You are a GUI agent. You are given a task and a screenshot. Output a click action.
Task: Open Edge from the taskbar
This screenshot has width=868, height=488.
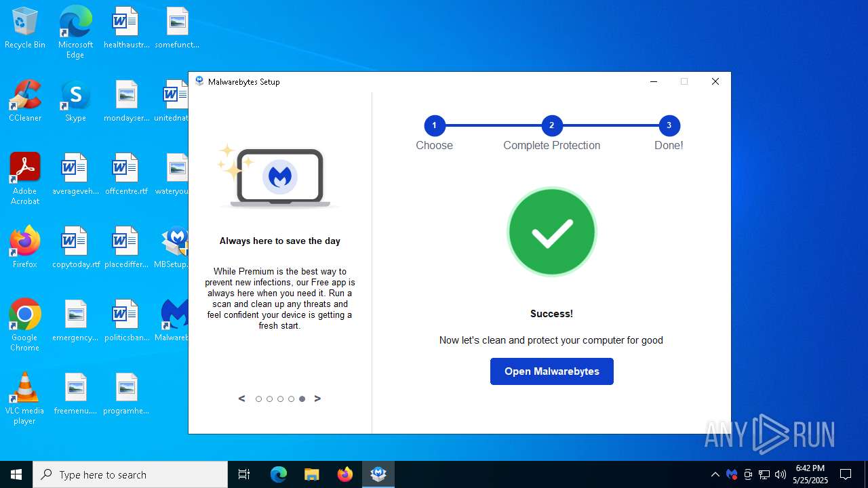[x=279, y=474]
